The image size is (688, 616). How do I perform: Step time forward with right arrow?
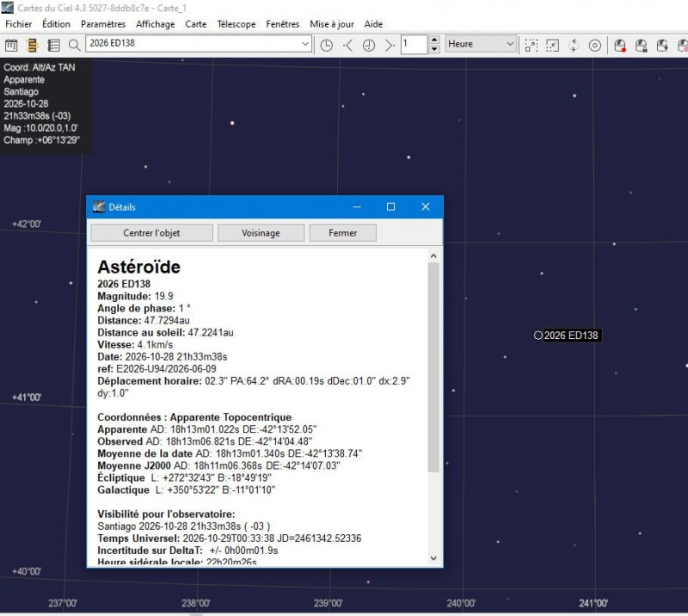(x=390, y=45)
